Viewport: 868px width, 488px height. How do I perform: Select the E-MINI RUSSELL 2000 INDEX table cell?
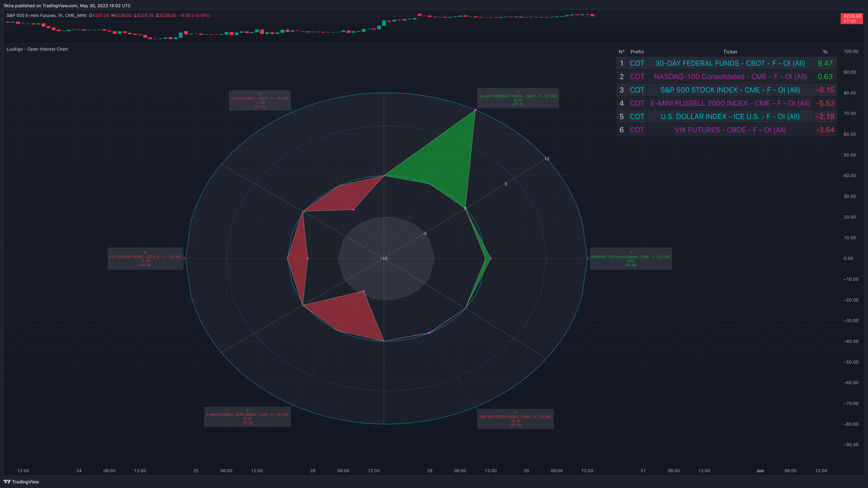730,103
